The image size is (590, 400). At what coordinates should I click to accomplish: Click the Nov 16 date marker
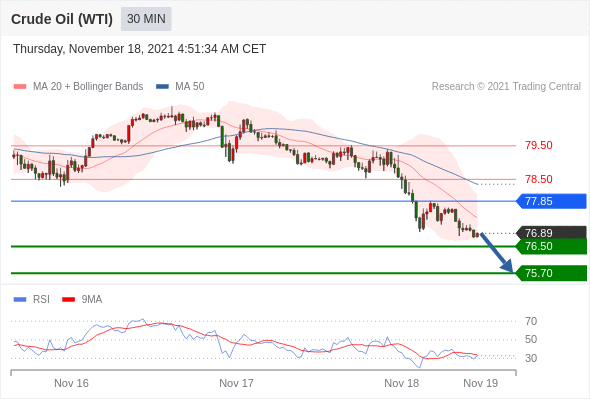click(x=71, y=383)
